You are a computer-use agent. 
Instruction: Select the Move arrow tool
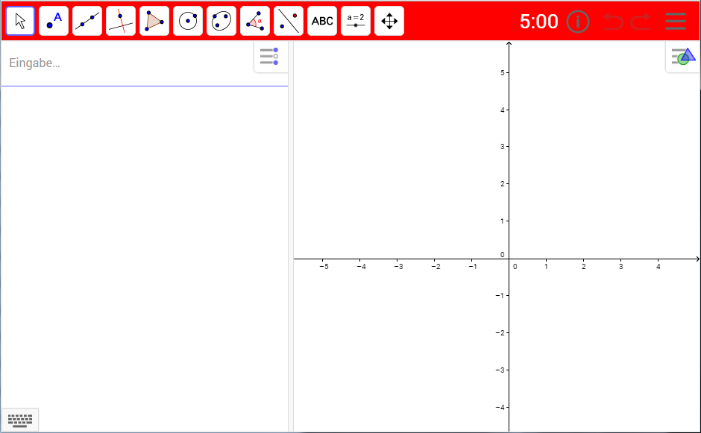click(20, 21)
